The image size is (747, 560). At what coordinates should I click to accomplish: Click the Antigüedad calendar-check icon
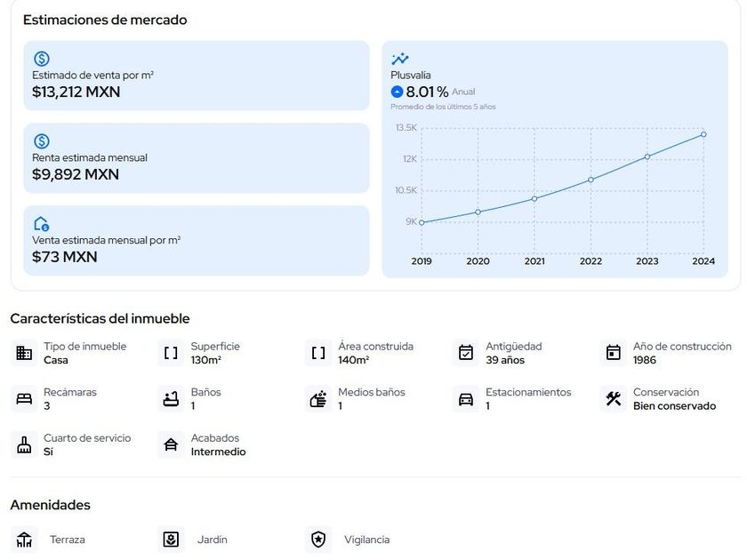[466, 353]
